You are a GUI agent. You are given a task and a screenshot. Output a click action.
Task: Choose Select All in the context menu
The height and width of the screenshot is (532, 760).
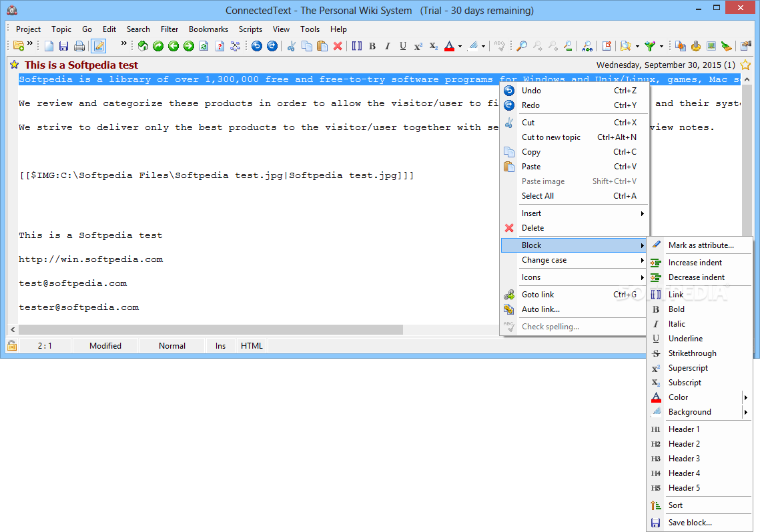coord(574,195)
